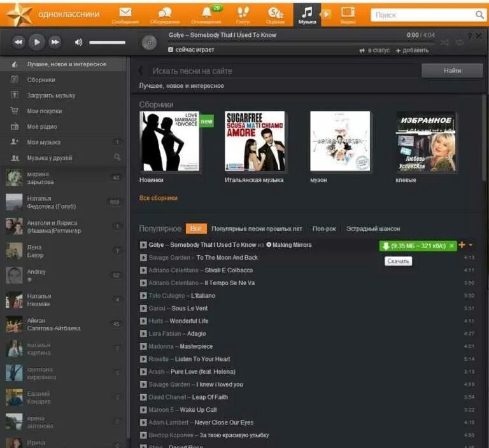The image size is (489, 448).
Task: Open music of Айман Сагитова-Айтбаева
Action: click(63, 325)
